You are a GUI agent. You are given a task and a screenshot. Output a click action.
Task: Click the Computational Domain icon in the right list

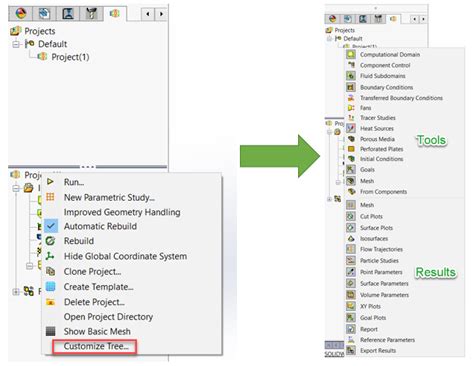tap(351, 54)
